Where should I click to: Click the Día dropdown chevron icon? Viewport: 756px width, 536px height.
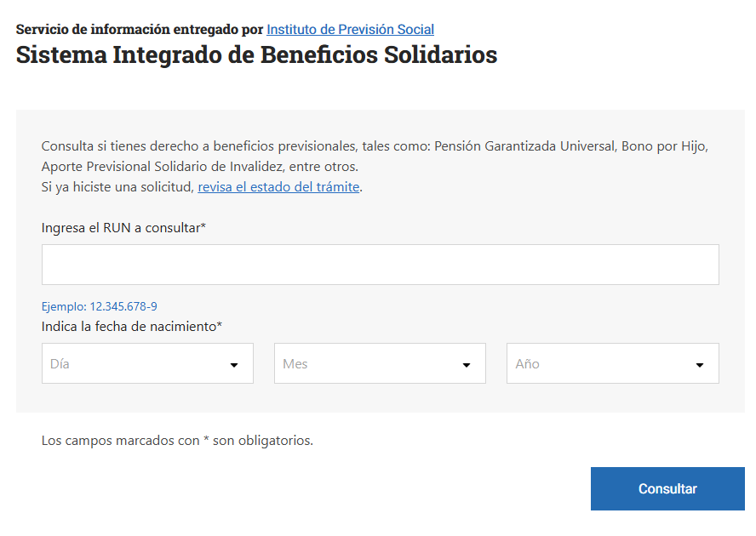234,363
